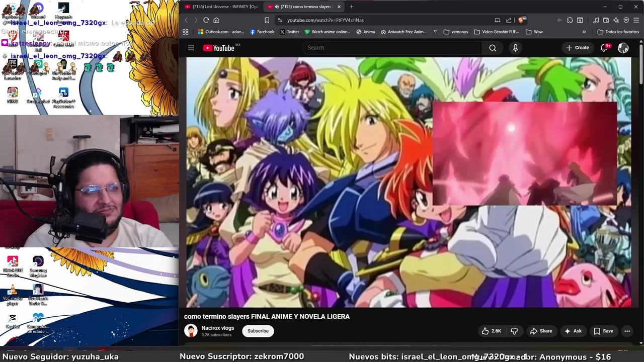Open the Nacirox vlogs channel name link

(218, 328)
